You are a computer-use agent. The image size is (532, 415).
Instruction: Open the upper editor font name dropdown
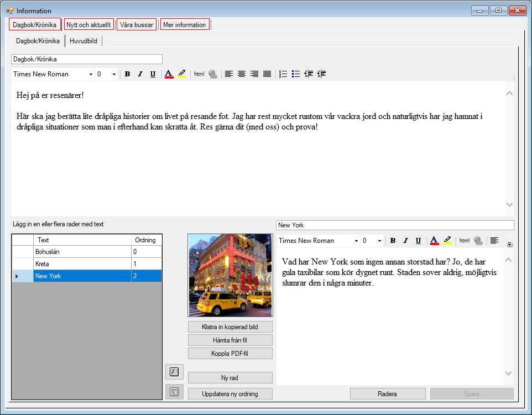(91, 74)
